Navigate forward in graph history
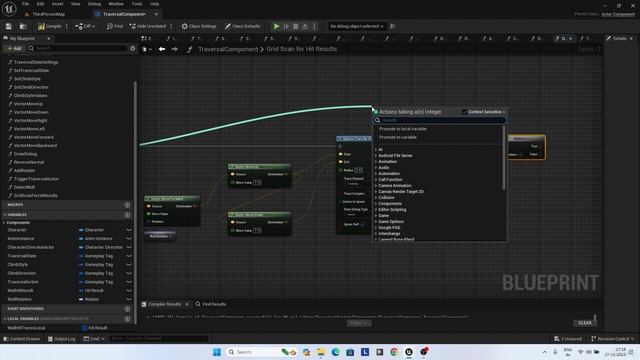The height and width of the screenshot is (360, 640). (x=175, y=49)
